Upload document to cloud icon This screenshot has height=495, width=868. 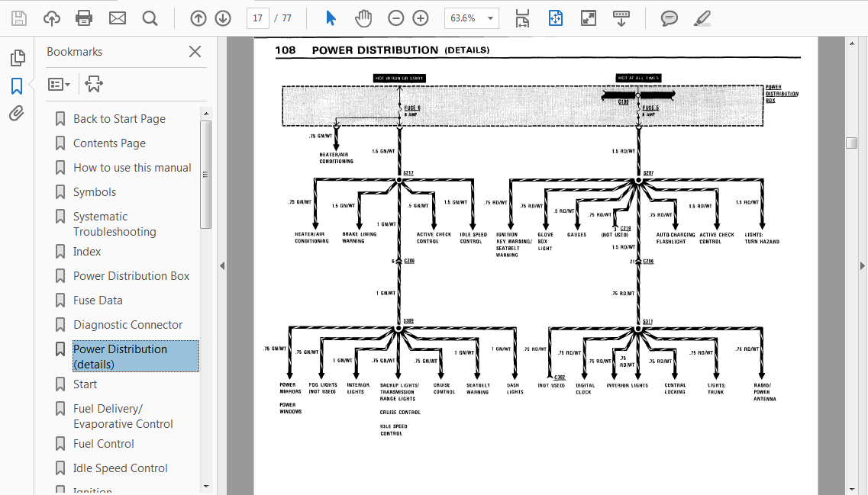pyautogui.click(x=51, y=18)
